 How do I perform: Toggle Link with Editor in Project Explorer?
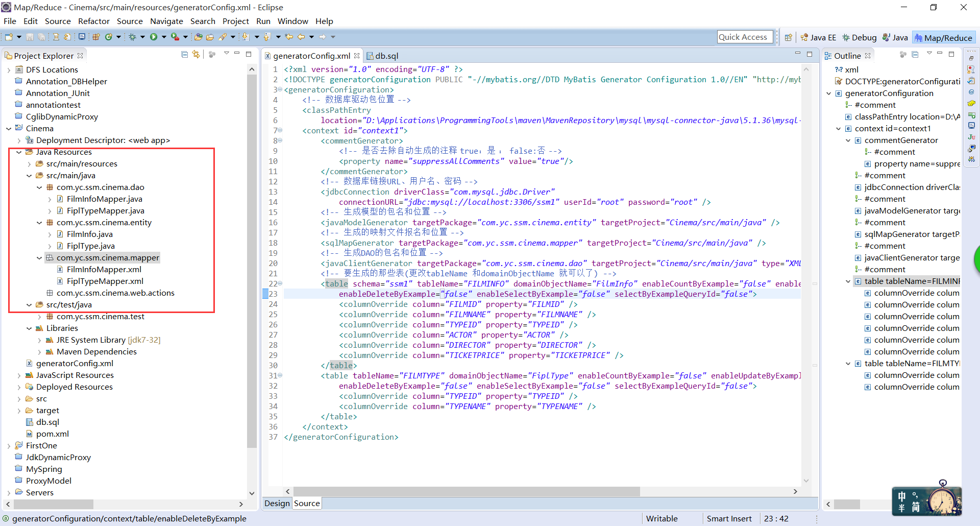pos(197,54)
